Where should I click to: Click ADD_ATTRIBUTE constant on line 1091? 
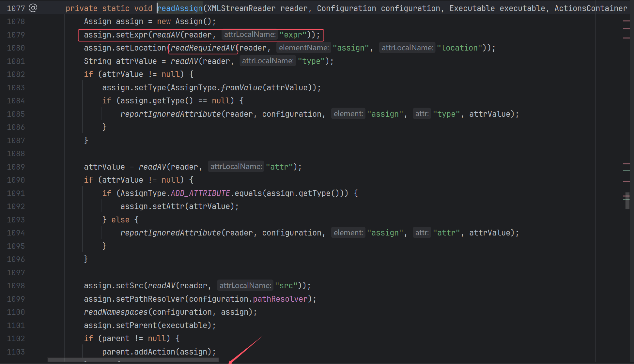click(x=200, y=193)
